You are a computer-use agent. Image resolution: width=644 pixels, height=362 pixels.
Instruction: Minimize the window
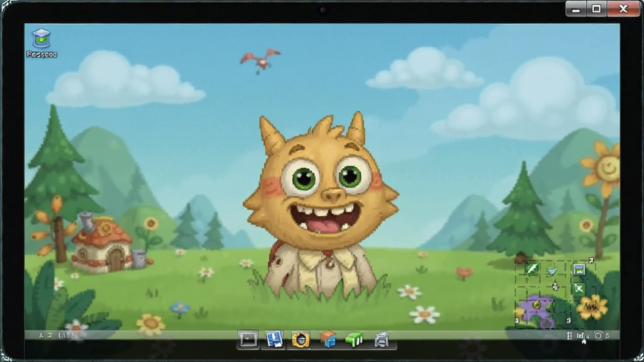(576, 9)
